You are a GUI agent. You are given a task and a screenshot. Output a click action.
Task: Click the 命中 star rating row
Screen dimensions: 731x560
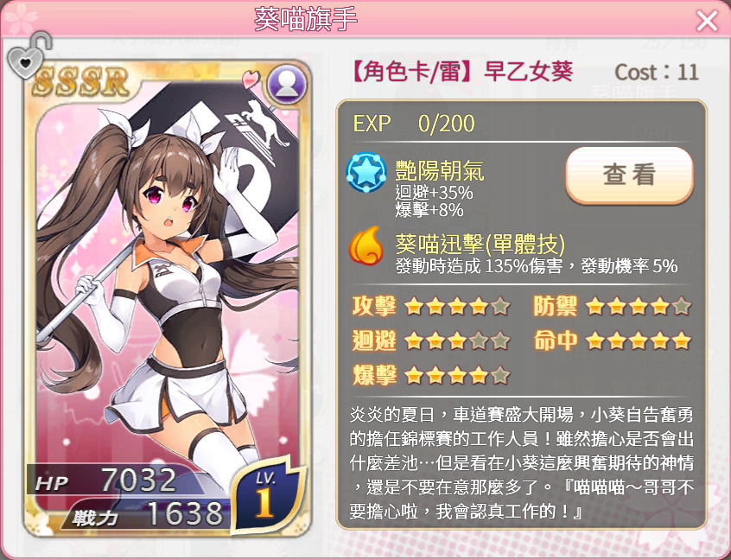[612, 340]
